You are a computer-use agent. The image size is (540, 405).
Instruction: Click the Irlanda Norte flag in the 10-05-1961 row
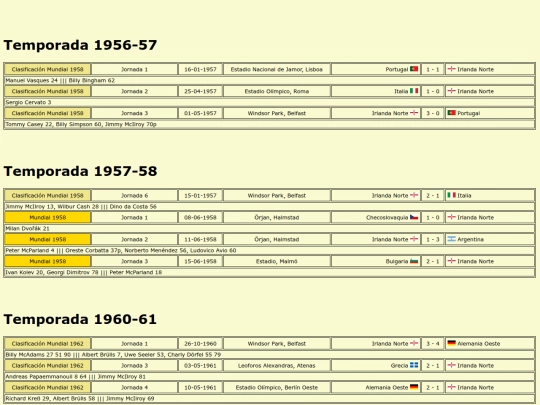tap(451, 387)
